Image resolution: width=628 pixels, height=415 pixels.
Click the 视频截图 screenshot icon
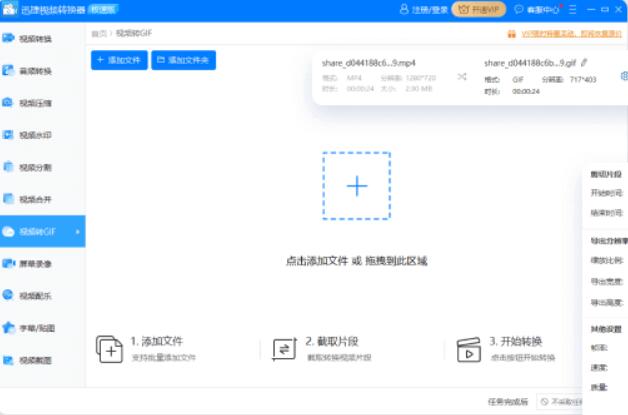click(8, 360)
